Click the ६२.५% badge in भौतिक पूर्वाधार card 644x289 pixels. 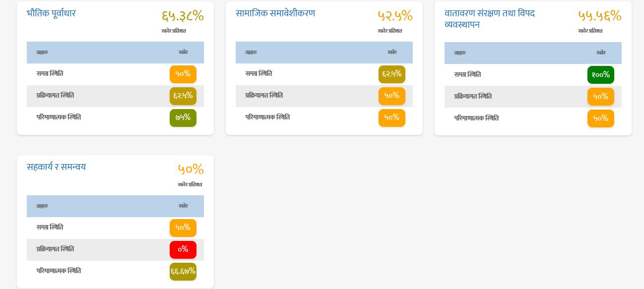coord(183,96)
